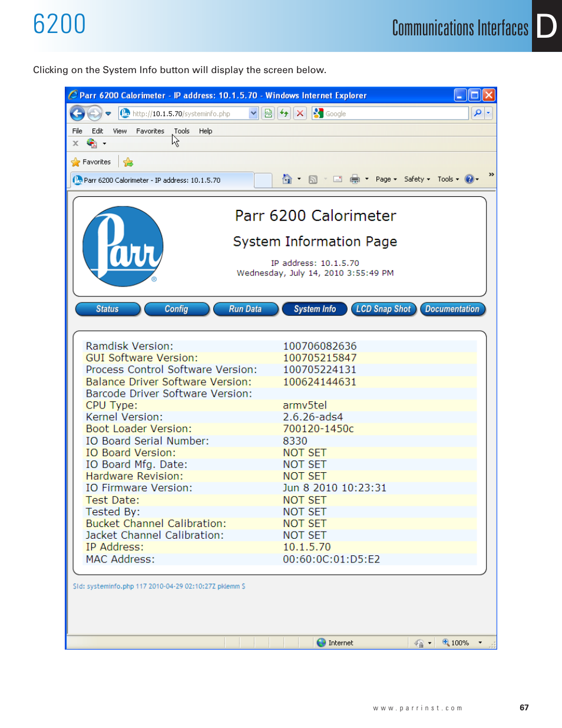Stop loading with the red X icon
This screenshot has width=562, height=728.
(x=300, y=113)
